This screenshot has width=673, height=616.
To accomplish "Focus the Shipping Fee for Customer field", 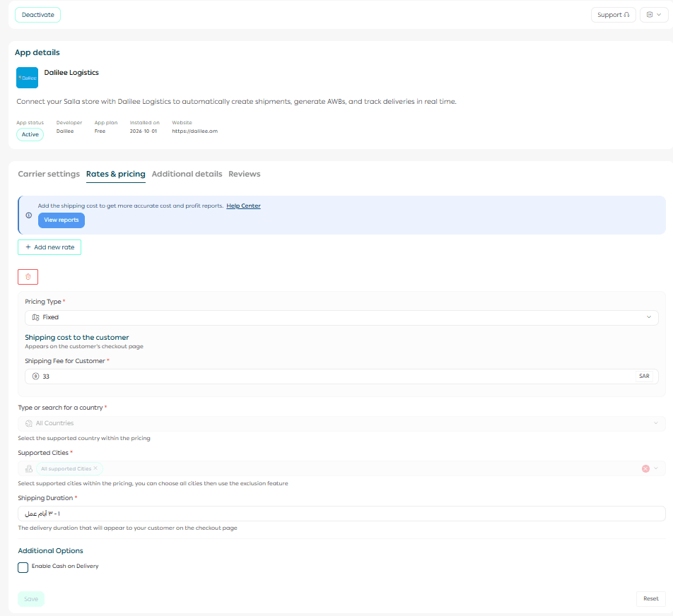I will pos(341,377).
